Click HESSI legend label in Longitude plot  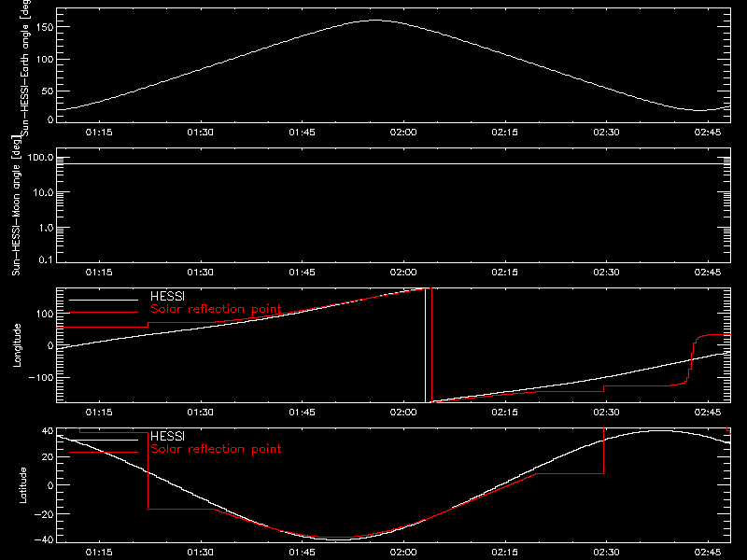coord(167,297)
